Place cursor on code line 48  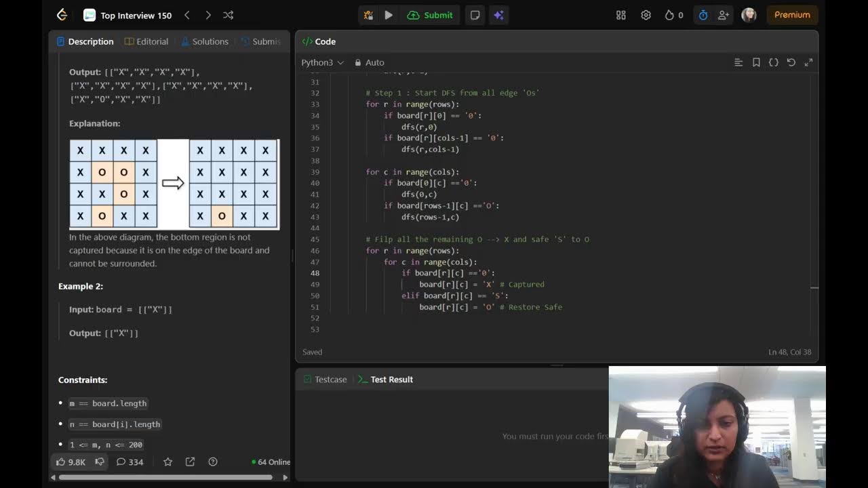pos(448,273)
